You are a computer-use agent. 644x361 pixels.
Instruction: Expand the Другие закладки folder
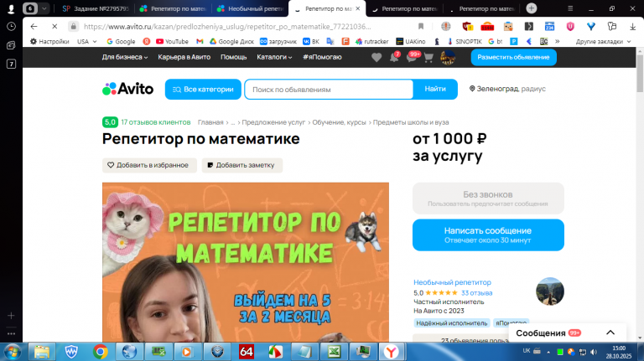[603, 41]
